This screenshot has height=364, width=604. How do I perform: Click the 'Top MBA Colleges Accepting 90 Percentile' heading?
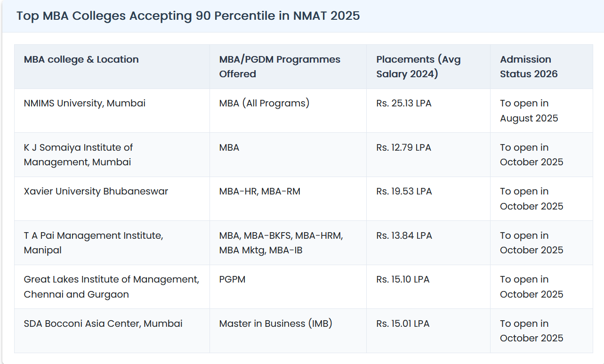188,16
